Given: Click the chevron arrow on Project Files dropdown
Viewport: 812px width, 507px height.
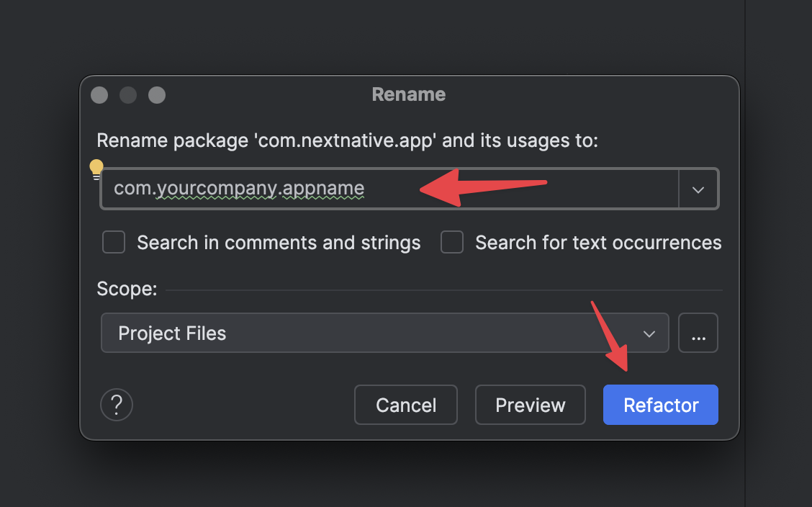Looking at the screenshot, I should coord(649,333).
